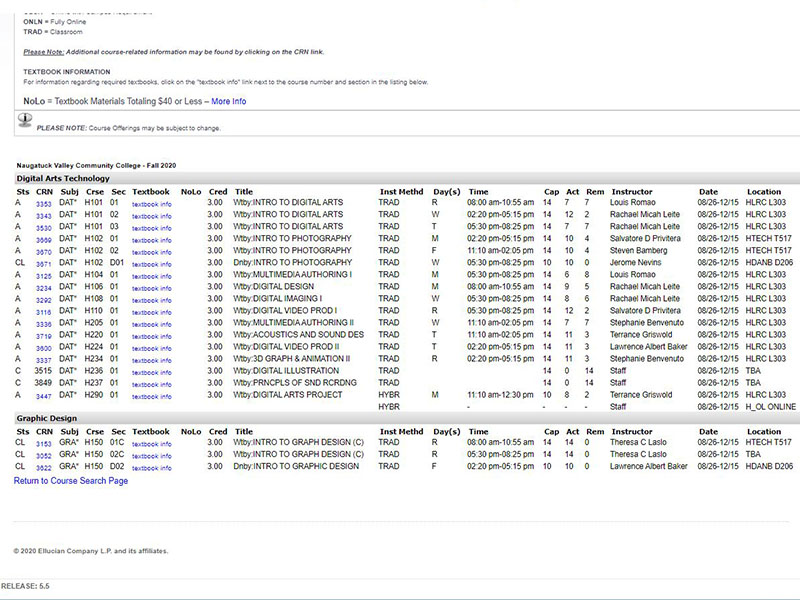800x600 pixels.
Task: Open textbook info for GRA H150 section D02
Action: [x=152, y=468]
